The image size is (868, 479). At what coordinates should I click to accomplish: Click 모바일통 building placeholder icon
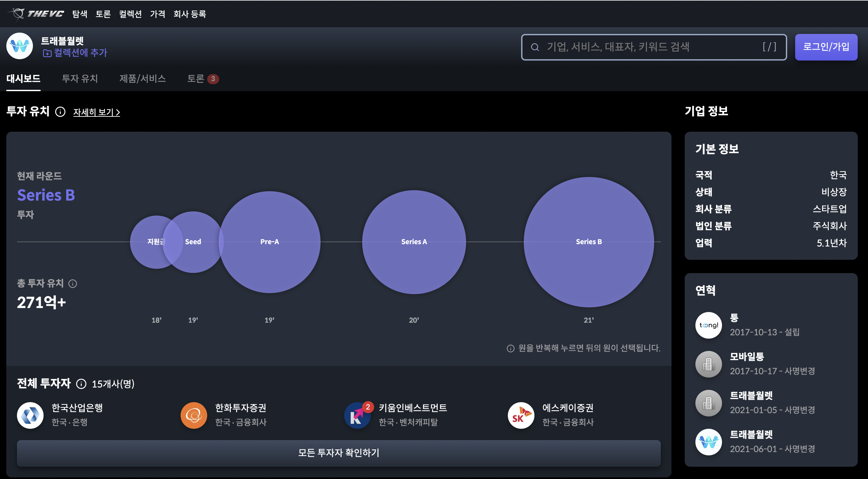[709, 364]
